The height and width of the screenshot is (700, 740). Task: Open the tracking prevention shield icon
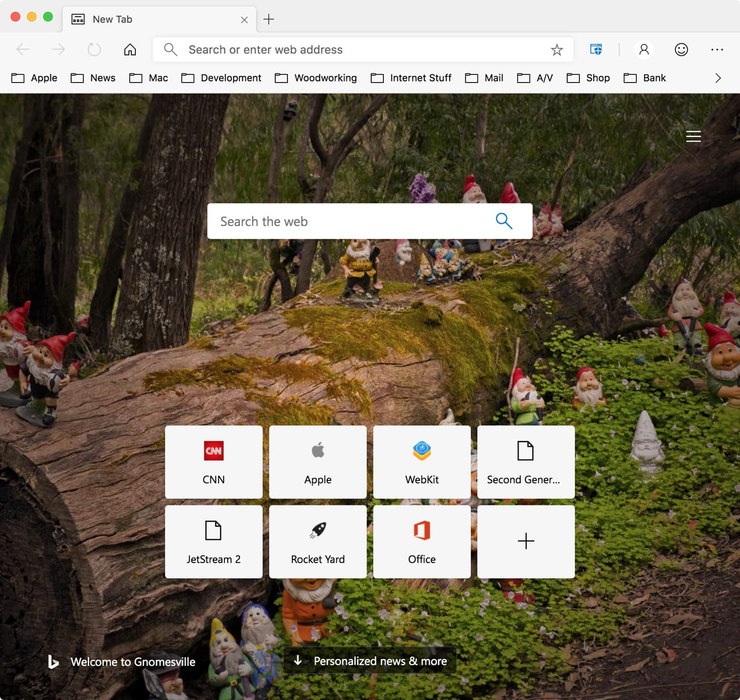point(596,50)
